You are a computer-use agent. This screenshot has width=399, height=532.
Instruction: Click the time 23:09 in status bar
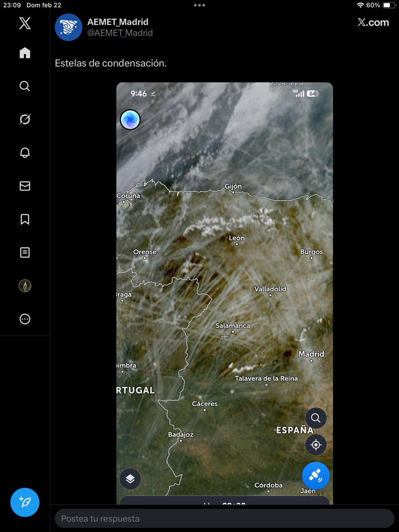tap(12, 5)
